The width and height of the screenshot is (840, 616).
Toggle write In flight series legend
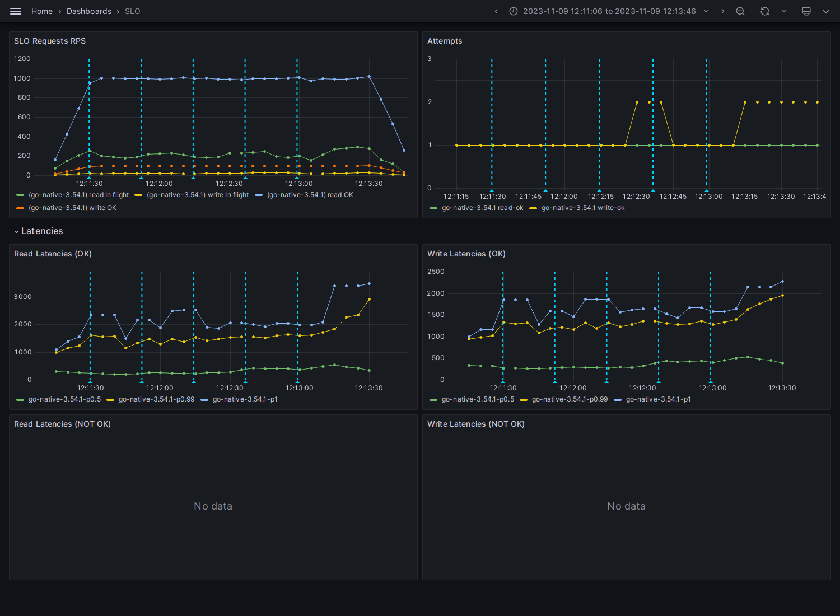pos(198,195)
